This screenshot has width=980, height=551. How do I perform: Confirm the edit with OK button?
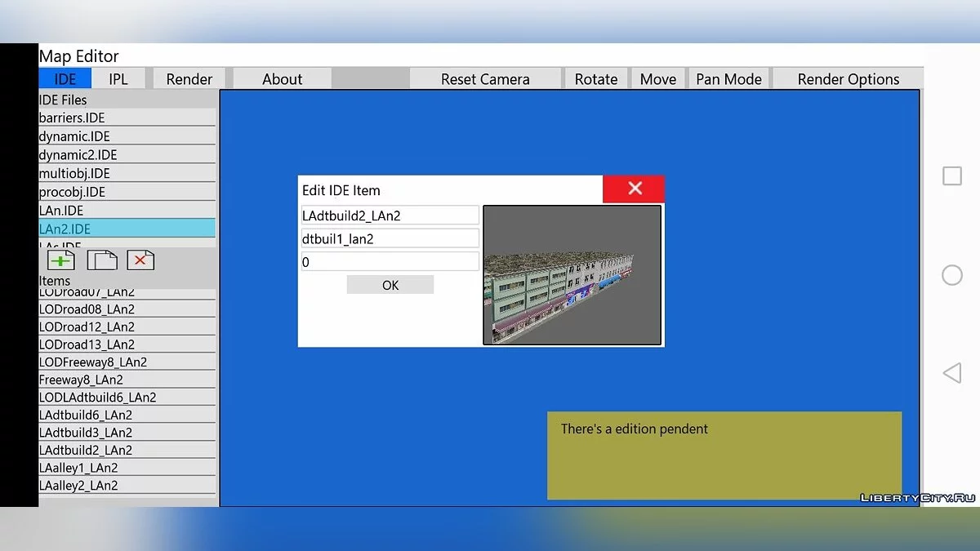[390, 285]
